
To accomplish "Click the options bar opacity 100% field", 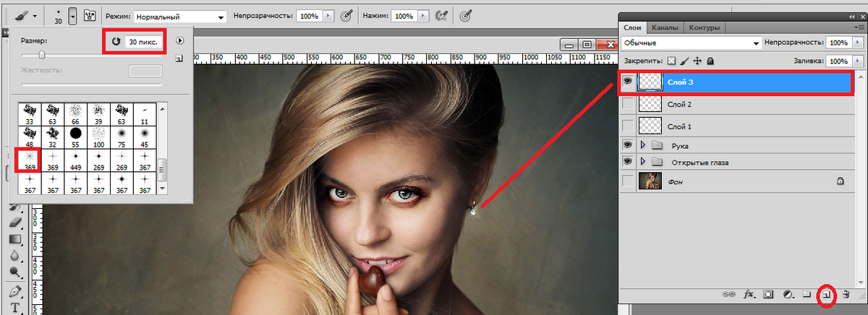I will click(308, 16).
